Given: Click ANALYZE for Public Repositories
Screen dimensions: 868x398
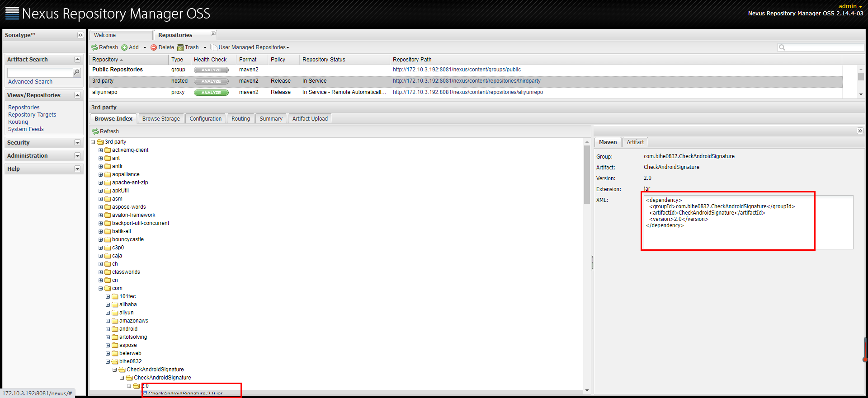Looking at the screenshot, I should coord(211,70).
